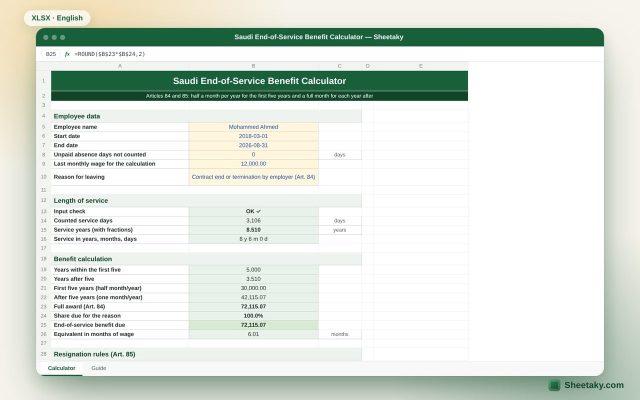Select Share due for the reason label
This screenshot has height=400, width=640.
click(x=120, y=316)
